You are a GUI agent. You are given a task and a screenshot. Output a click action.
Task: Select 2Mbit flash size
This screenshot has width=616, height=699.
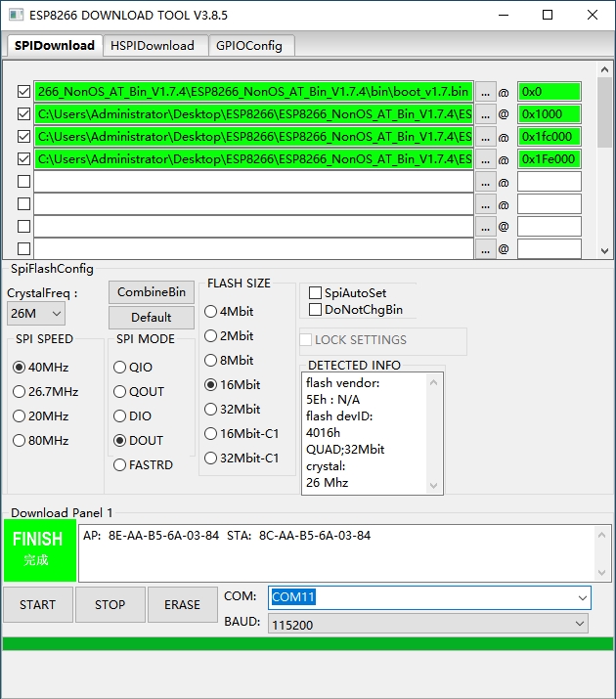[x=210, y=335]
